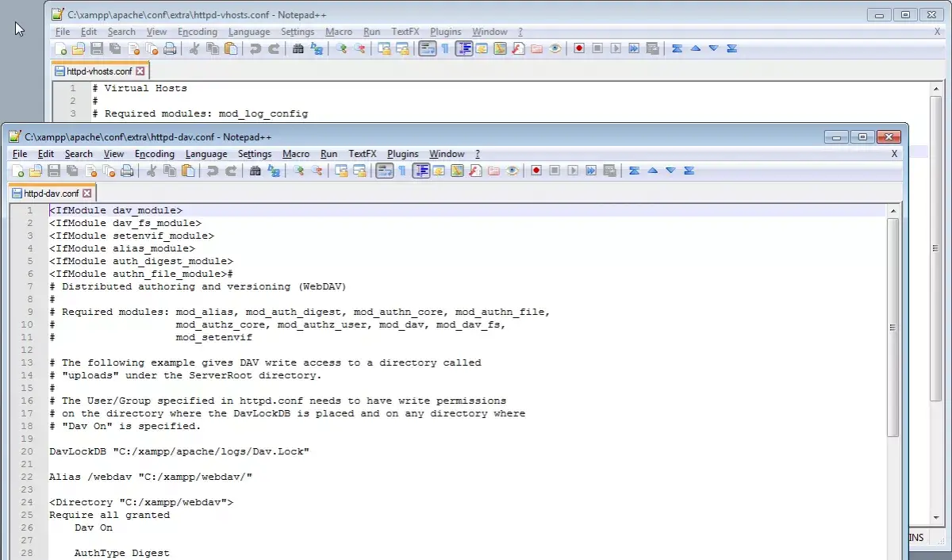Open Replace icon in httpd-dav.conf window toolbar

pyautogui.click(x=274, y=171)
